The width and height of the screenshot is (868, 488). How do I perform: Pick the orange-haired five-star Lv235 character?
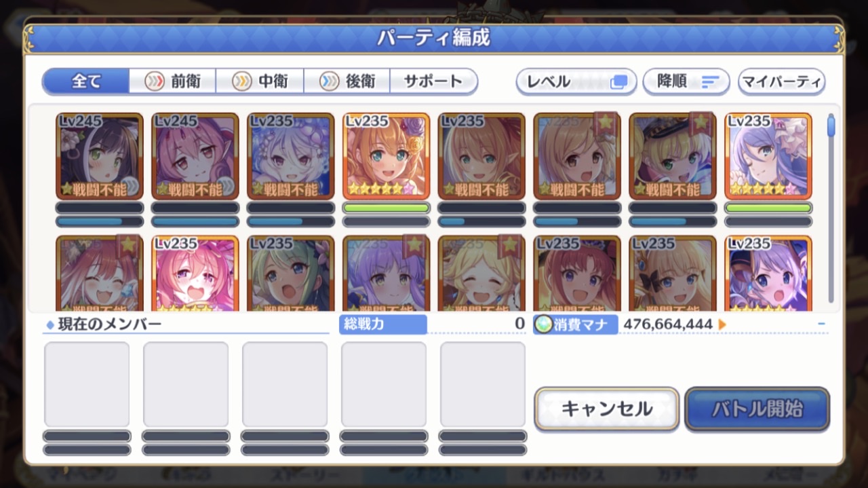coord(386,156)
